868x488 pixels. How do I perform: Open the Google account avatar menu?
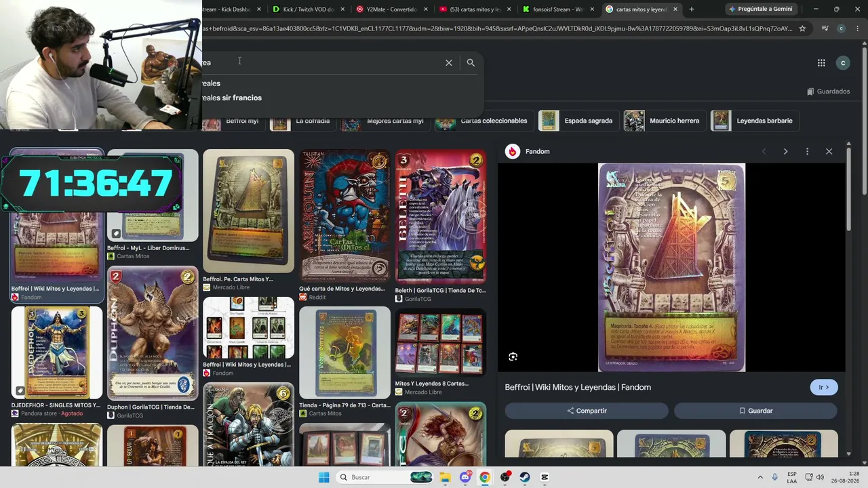tap(843, 63)
